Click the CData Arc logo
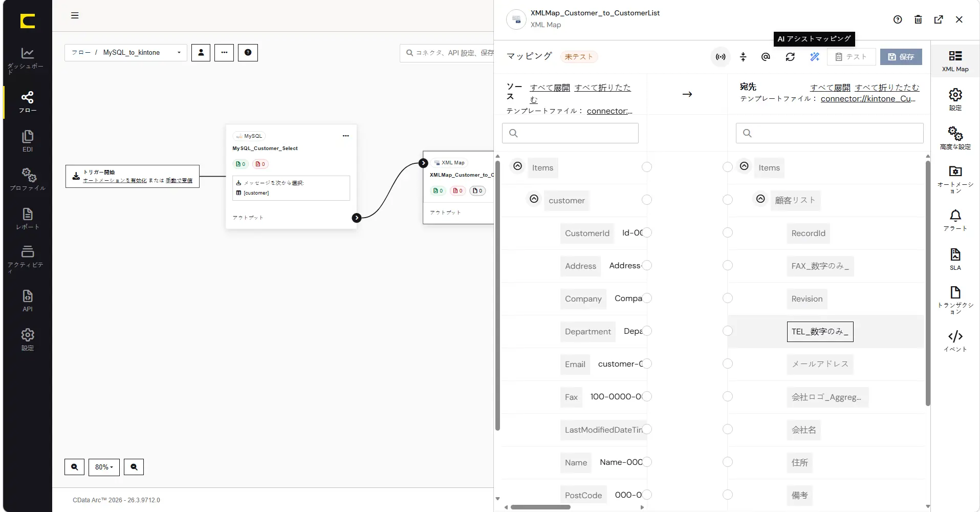This screenshot has width=980, height=512. click(28, 21)
